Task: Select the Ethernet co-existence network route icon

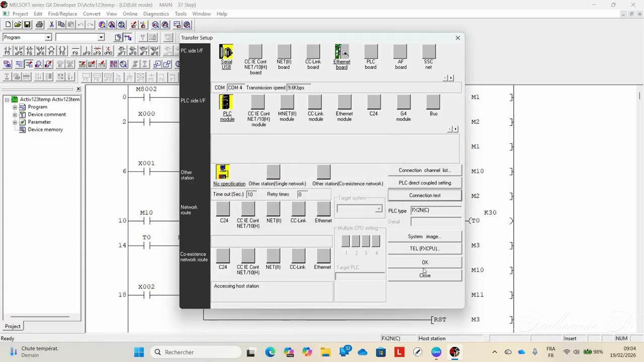Action: 324,255
